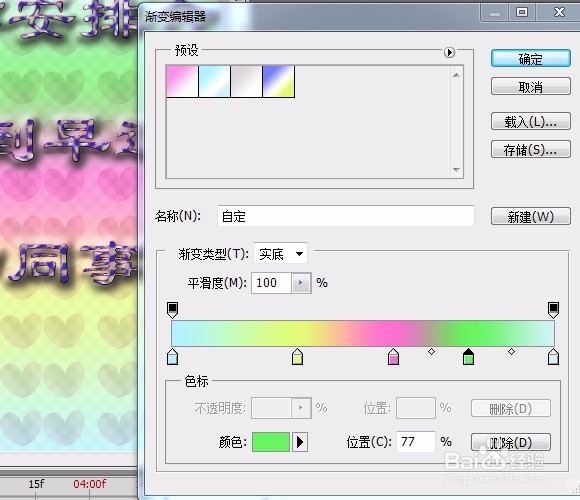Click the 位置(C) position field showing 77
Screen dimensions: 580x500
coord(416,442)
